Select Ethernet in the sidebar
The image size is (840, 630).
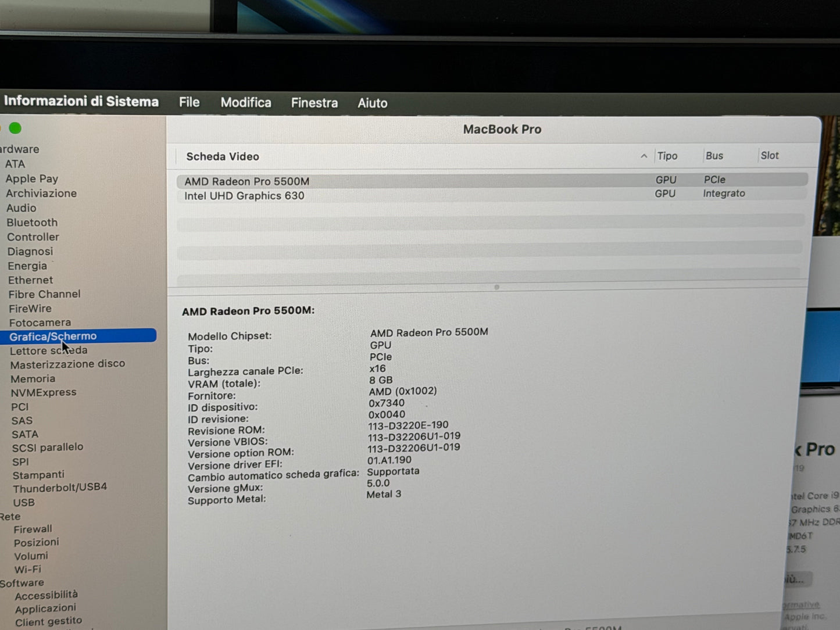[30, 280]
